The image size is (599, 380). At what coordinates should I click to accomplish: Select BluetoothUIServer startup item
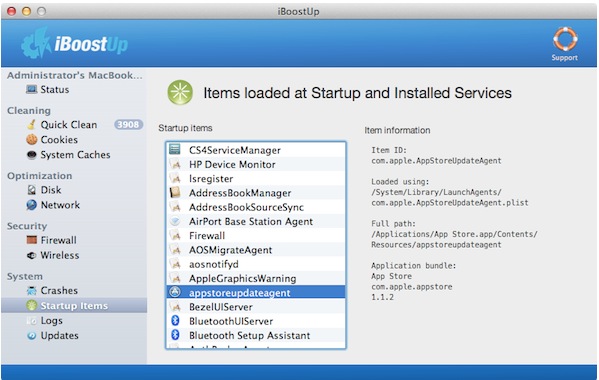point(256,321)
